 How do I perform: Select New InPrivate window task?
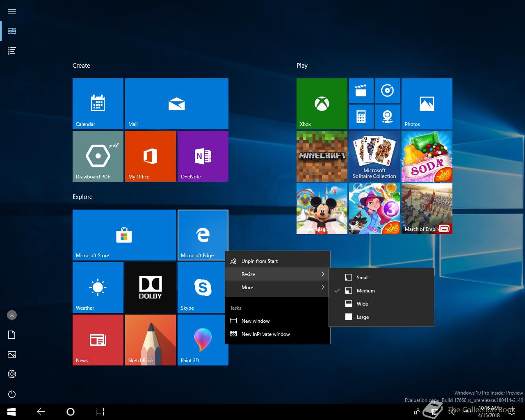pyautogui.click(x=265, y=334)
